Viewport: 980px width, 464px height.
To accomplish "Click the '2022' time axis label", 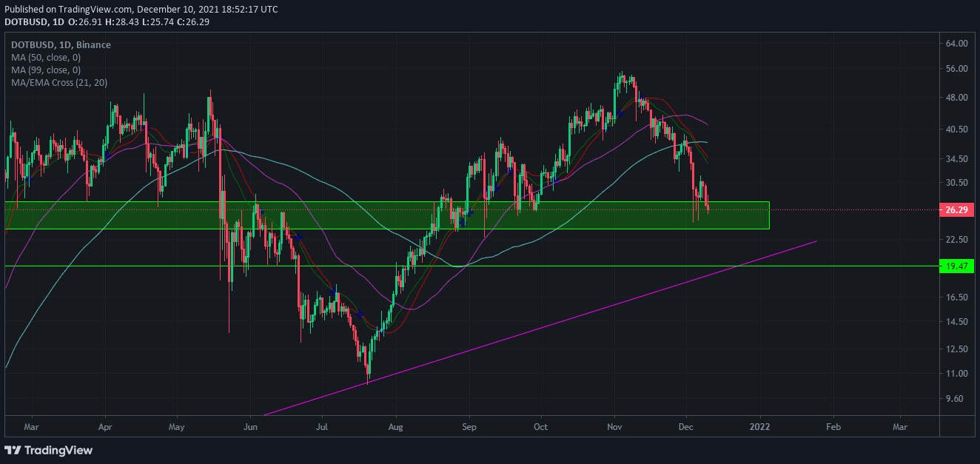I will point(760,427).
